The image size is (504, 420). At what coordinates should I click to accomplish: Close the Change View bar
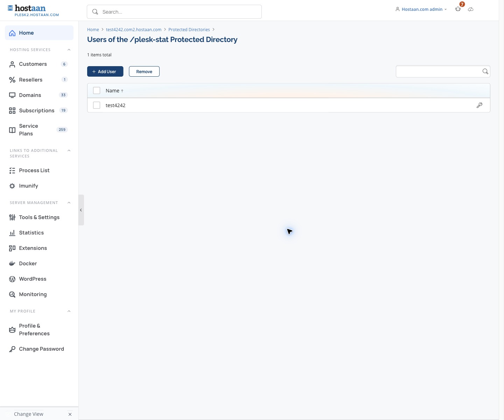pyautogui.click(x=70, y=414)
